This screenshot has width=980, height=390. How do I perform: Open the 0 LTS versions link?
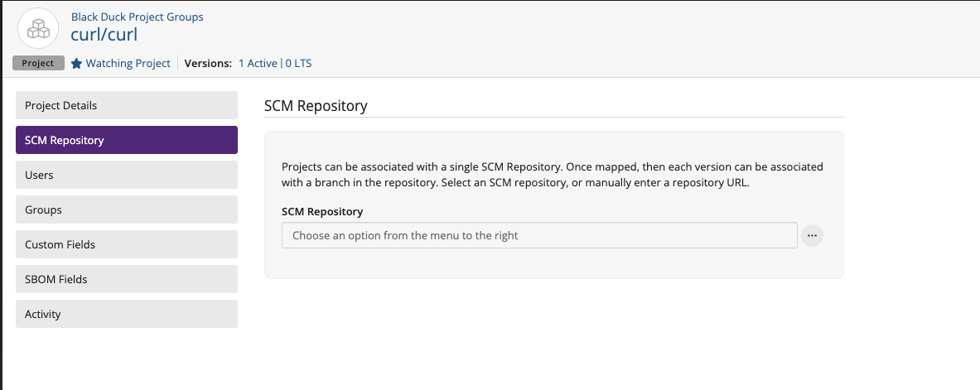pyautogui.click(x=298, y=63)
